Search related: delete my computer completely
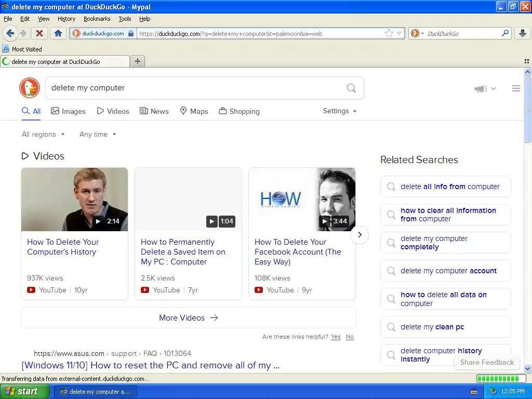 (445, 243)
